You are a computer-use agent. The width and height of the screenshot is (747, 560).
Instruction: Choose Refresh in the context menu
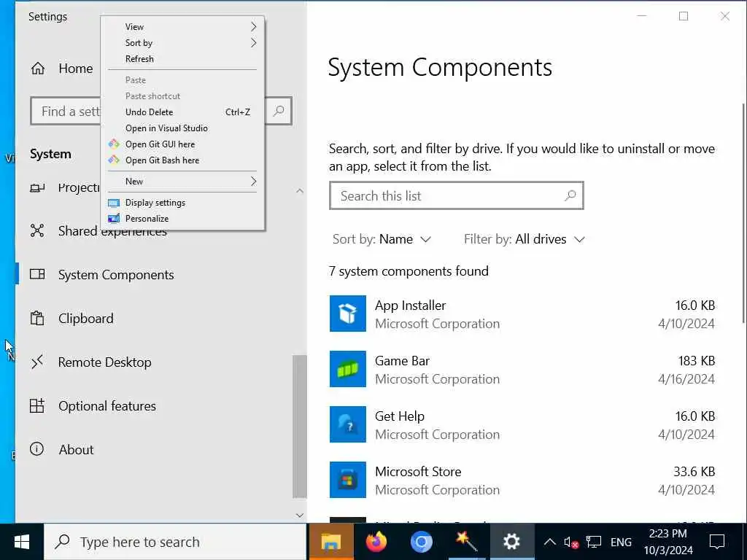(x=182, y=59)
